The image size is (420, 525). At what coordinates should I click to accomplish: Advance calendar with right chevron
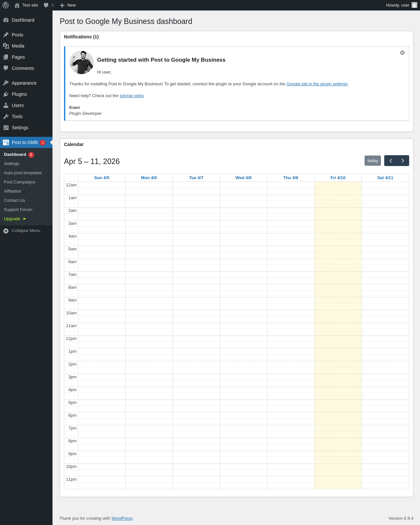[403, 161]
